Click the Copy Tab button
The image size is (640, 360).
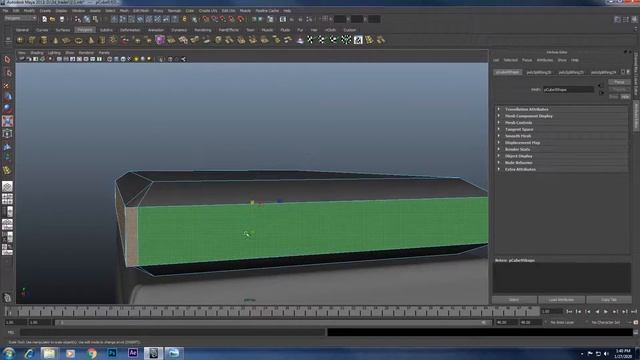[x=609, y=300]
